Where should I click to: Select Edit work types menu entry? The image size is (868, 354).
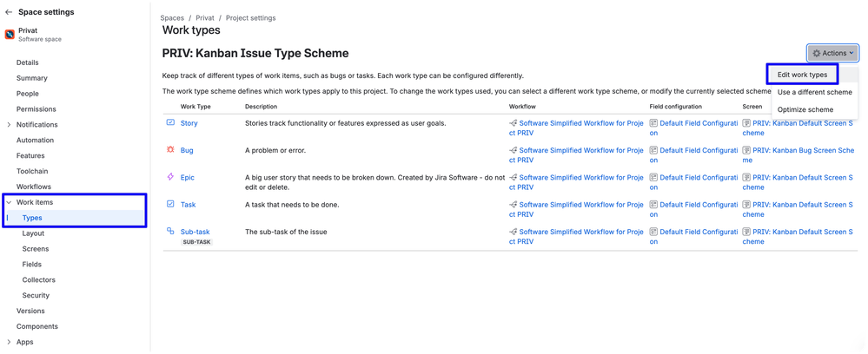point(802,75)
